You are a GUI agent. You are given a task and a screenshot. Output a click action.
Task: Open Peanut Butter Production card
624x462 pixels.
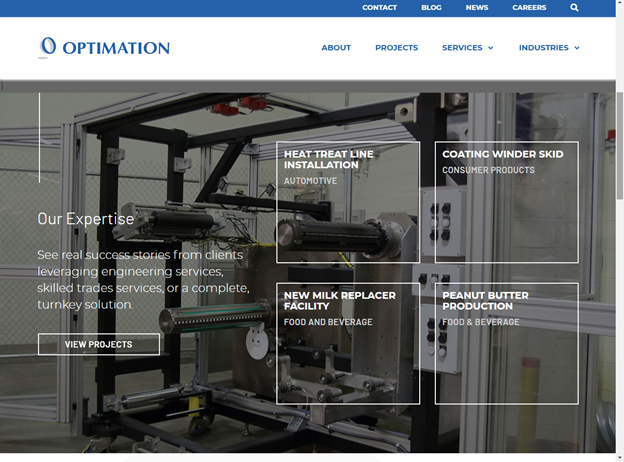click(x=507, y=344)
